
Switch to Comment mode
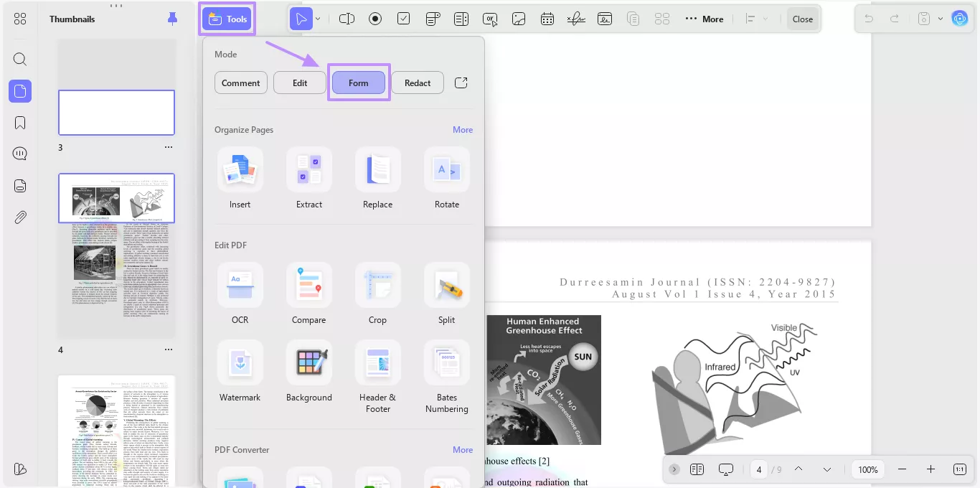240,83
